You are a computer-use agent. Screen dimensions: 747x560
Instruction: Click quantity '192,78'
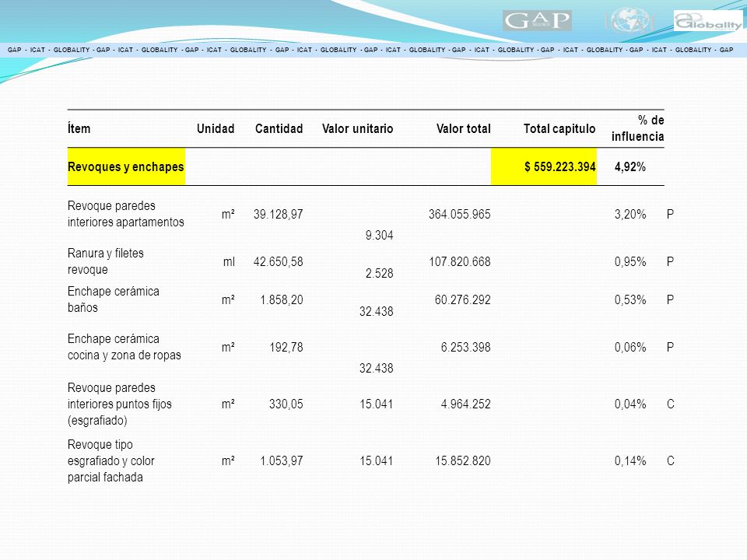click(286, 348)
